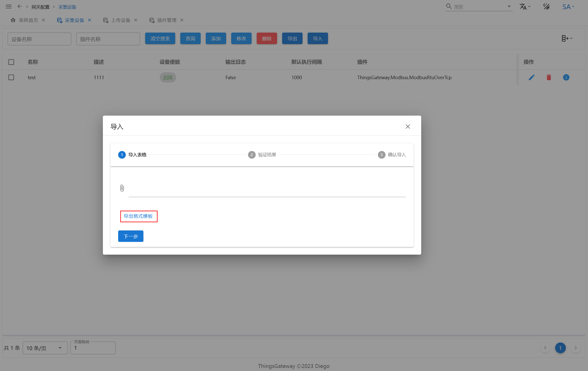Check the select-all header checkbox
The width and height of the screenshot is (588, 371).
point(11,62)
